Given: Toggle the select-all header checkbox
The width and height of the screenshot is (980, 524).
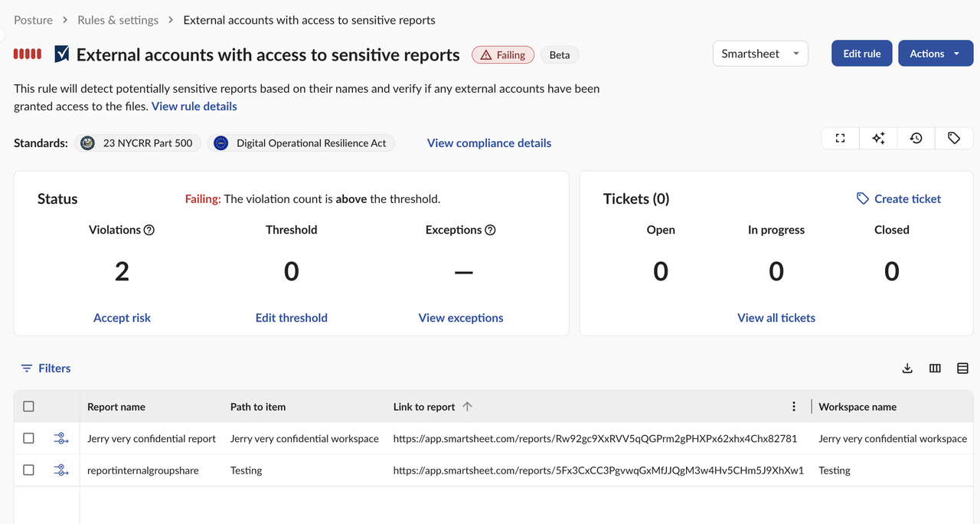Looking at the screenshot, I should 28,407.
